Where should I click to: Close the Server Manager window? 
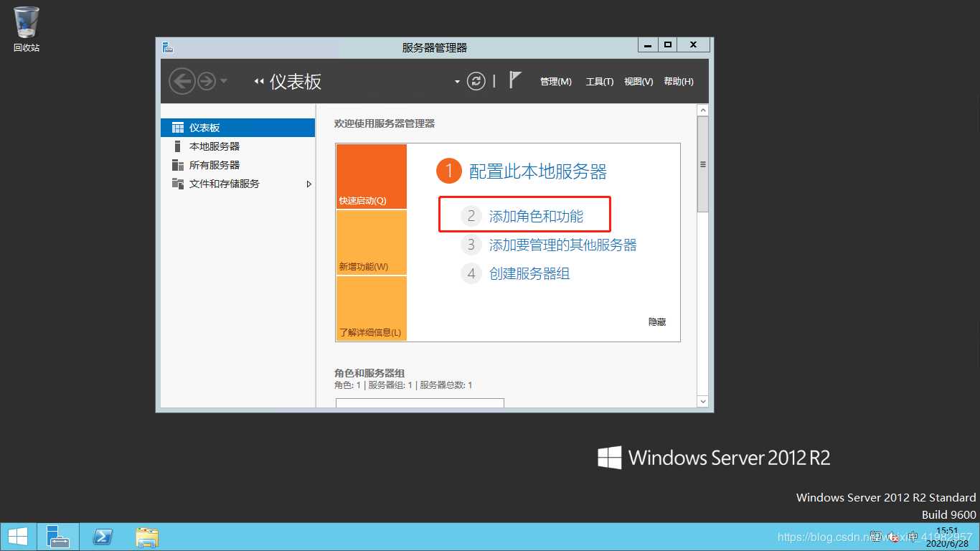click(693, 44)
